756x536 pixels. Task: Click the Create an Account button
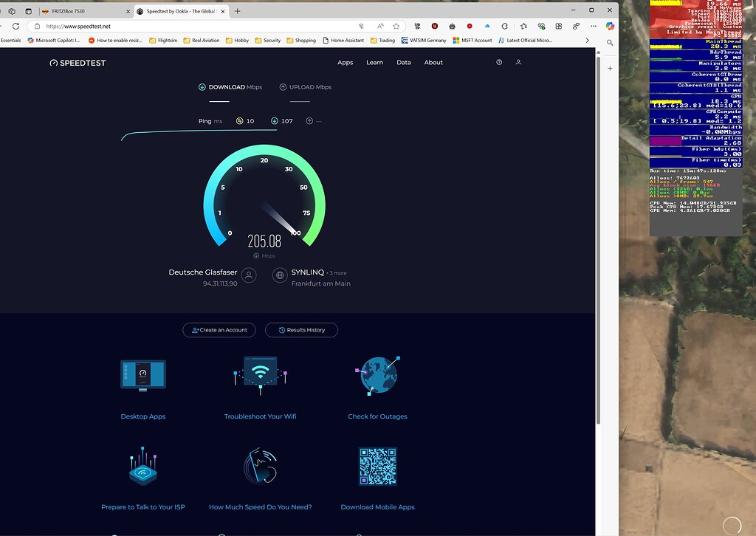[x=219, y=330]
